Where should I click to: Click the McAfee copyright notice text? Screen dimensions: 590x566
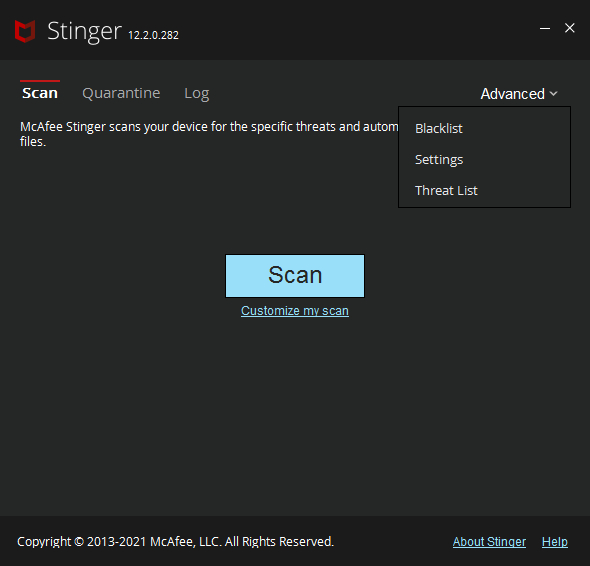pyautogui.click(x=175, y=542)
